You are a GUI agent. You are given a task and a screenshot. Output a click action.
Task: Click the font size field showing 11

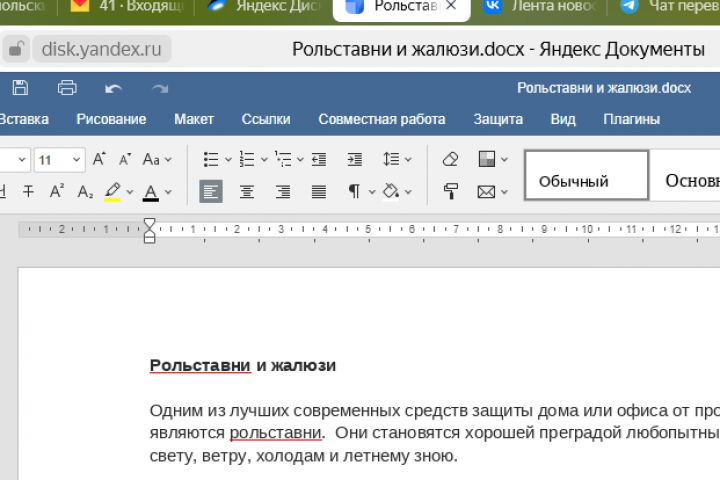click(51, 160)
